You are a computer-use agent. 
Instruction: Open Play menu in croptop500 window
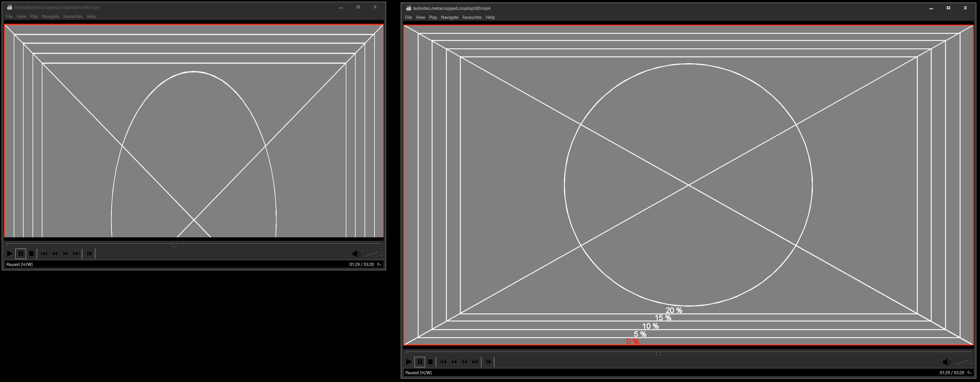point(433,17)
